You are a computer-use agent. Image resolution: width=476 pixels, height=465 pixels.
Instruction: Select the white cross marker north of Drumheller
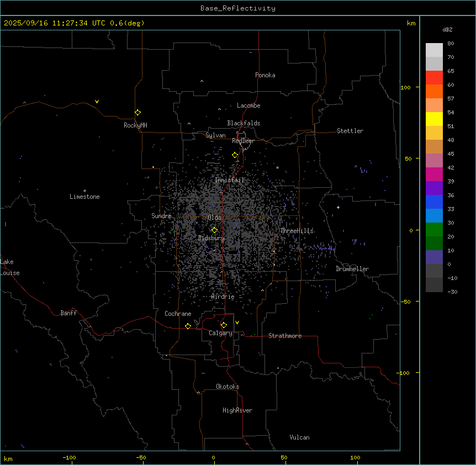[338, 207]
